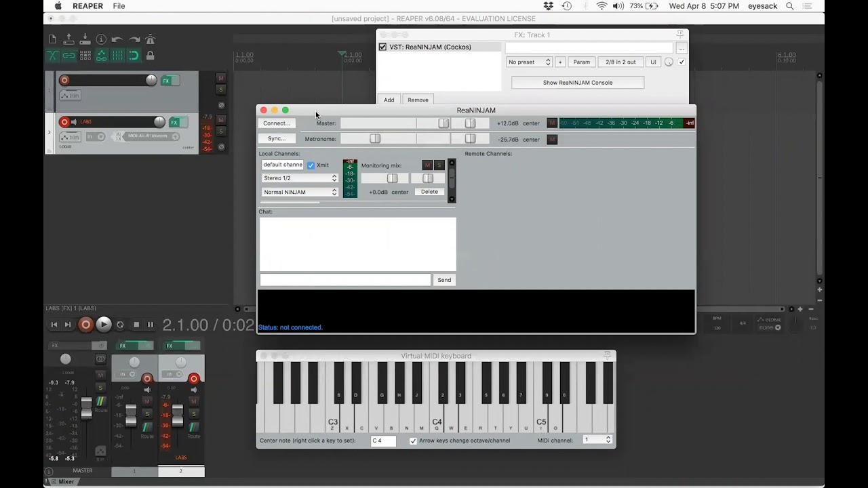Send the chat message
The image size is (868, 488).
point(444,280)
